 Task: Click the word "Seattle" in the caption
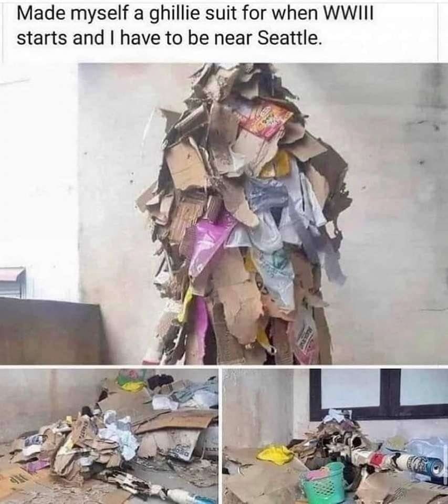tap(288, 38)
